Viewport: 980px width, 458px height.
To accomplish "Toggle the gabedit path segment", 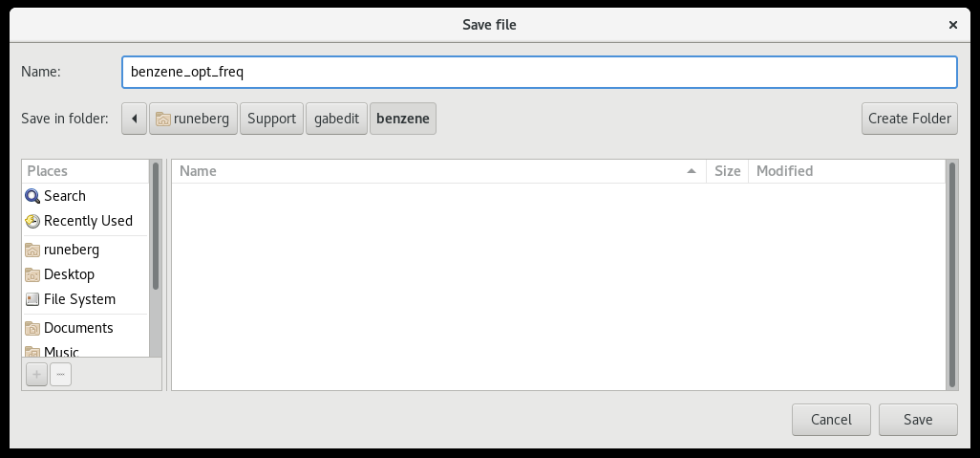I will click(336, 119).
